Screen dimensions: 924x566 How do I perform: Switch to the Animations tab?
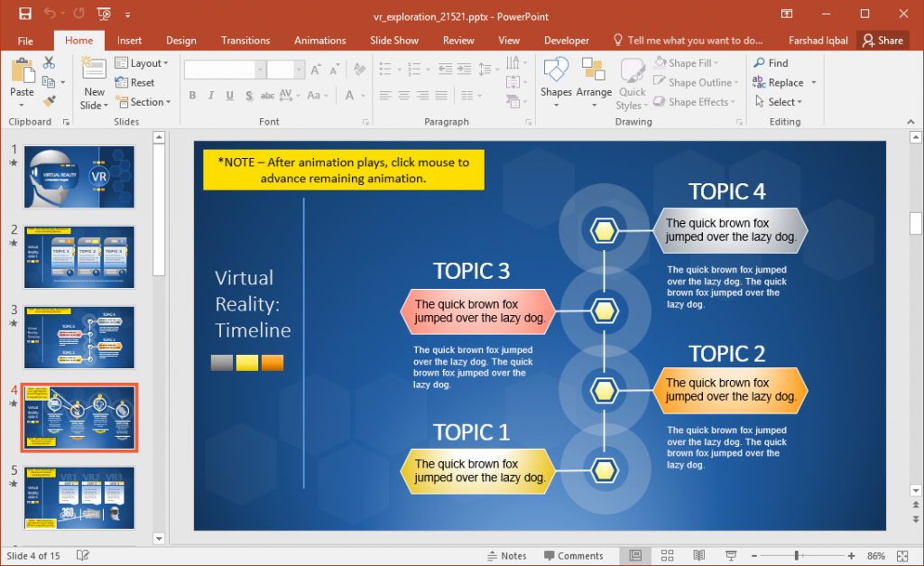(x=320, y=40)
